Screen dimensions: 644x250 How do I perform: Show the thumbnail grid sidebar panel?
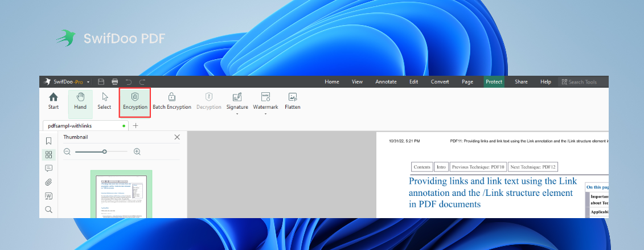click(x=48, y=155)
